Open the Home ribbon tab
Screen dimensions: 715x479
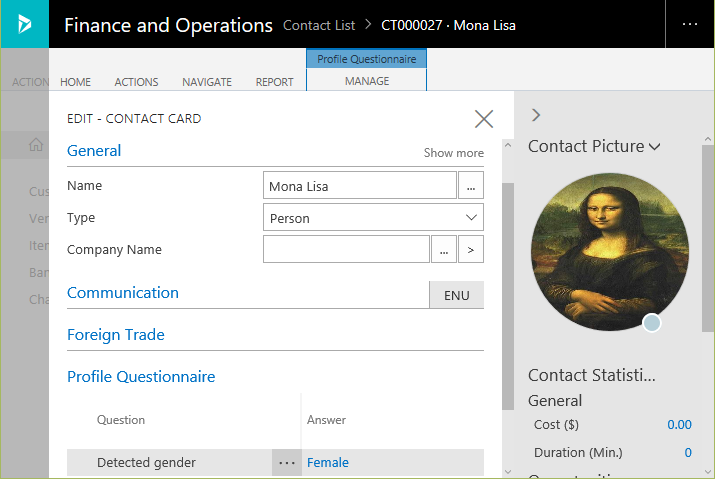pyautogui.click(x=76, y=82)
